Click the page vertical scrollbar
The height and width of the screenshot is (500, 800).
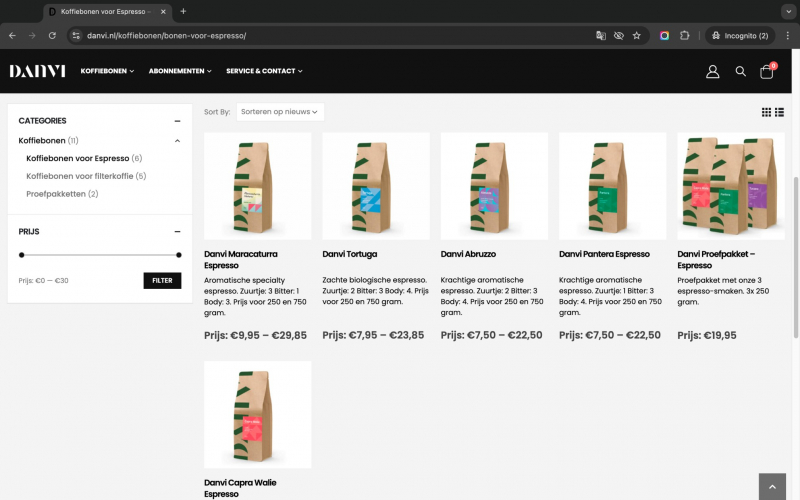795,258
